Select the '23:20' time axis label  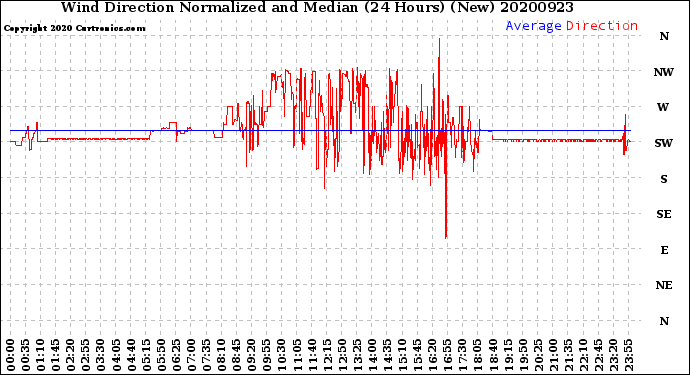coord(613,355)
